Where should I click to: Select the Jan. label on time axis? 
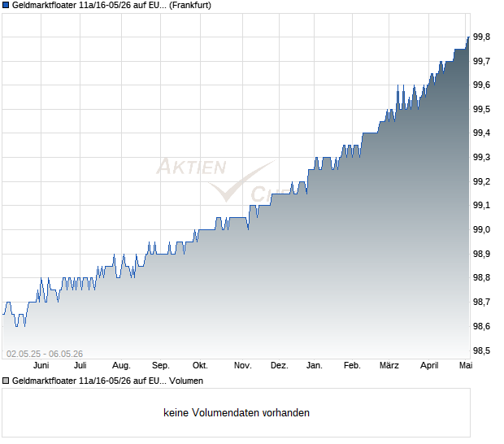tap(314, 366)
